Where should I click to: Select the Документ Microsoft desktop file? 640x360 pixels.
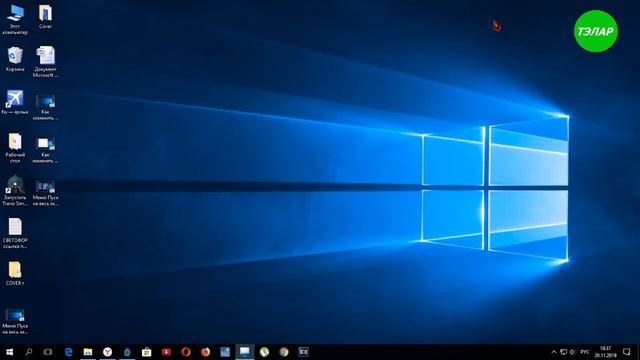pos(45,62)
